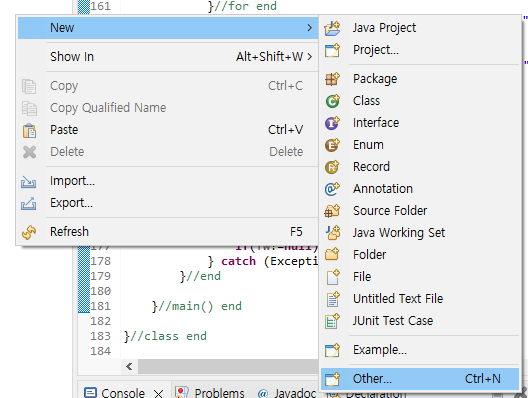Image resolution: width=528 pixels, height=398 pixels.
Task: Choose Show In from the context menu
Action: pos(168,57)
